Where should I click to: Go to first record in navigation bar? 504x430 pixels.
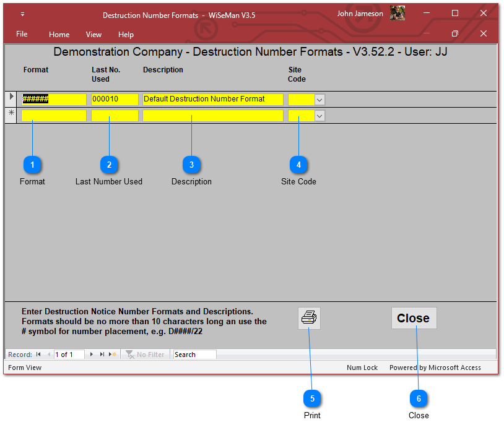[38, 355]
